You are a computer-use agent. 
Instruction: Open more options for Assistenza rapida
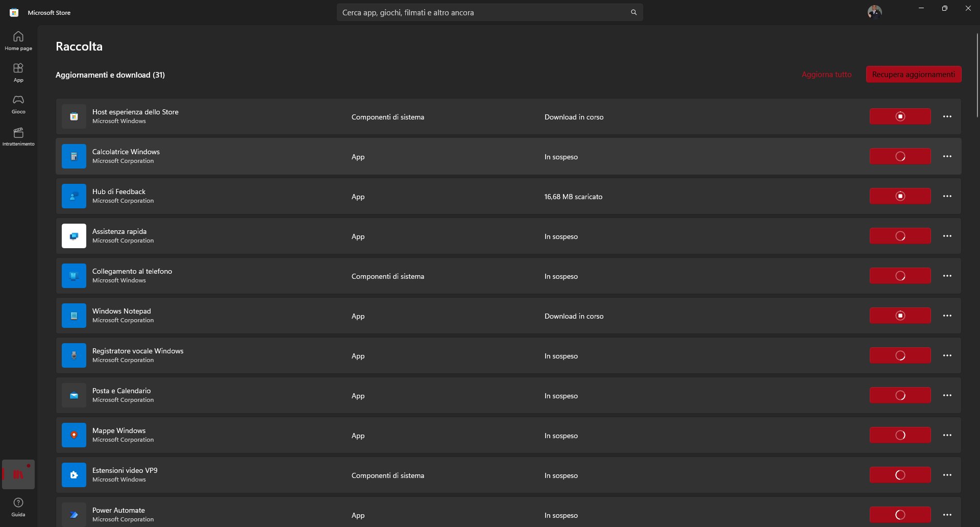947,236
